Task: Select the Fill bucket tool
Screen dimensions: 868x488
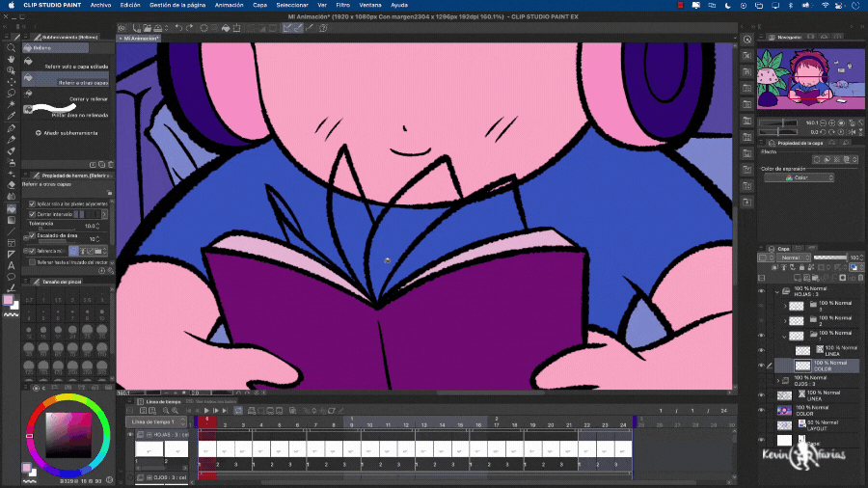Action: pos(11,208)
